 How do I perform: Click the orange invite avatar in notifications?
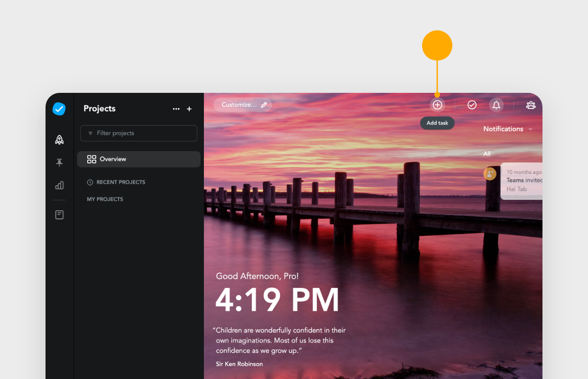(x=490, y=174)
